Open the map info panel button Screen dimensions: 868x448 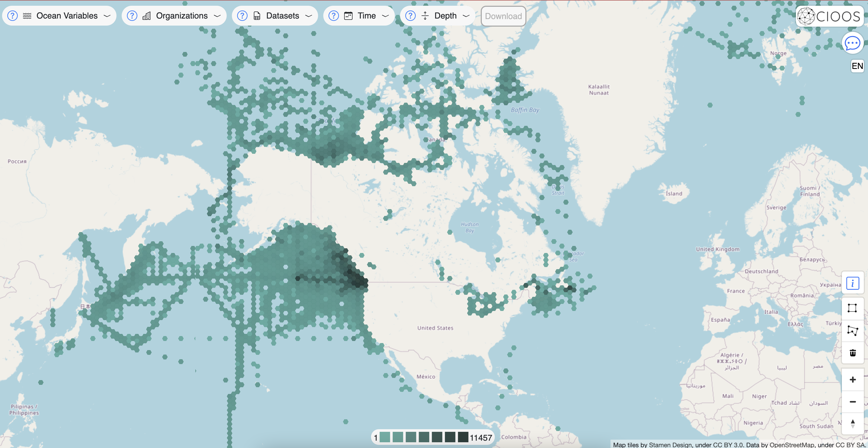[x=853, y=283]
